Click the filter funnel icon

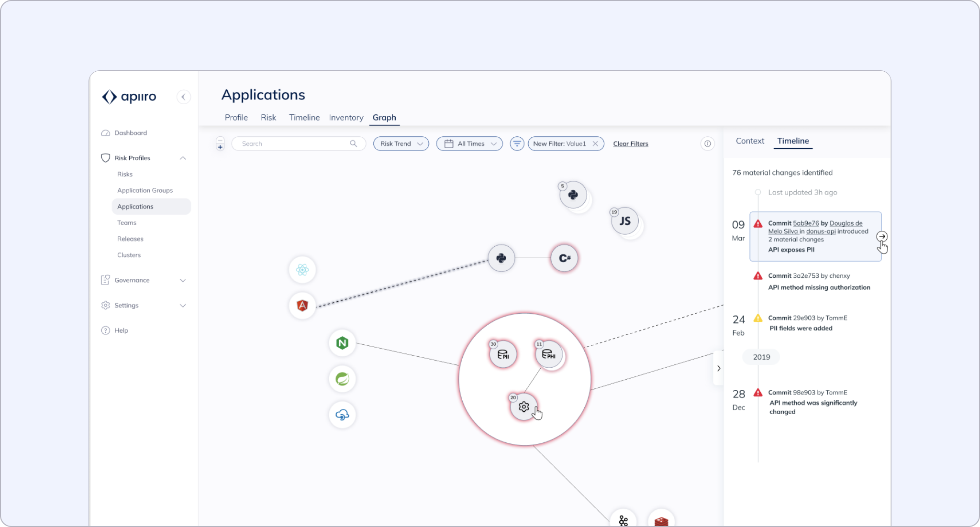tap(517, 143)
